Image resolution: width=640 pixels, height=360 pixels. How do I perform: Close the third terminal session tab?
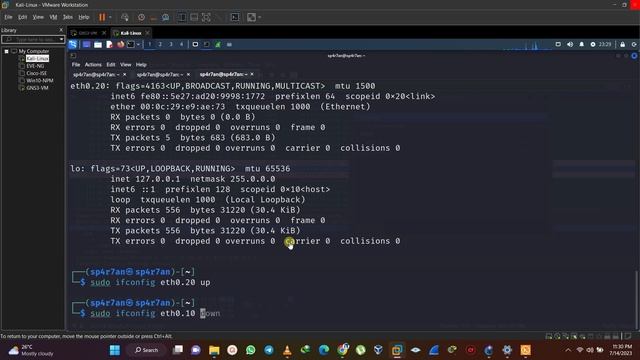252,74
